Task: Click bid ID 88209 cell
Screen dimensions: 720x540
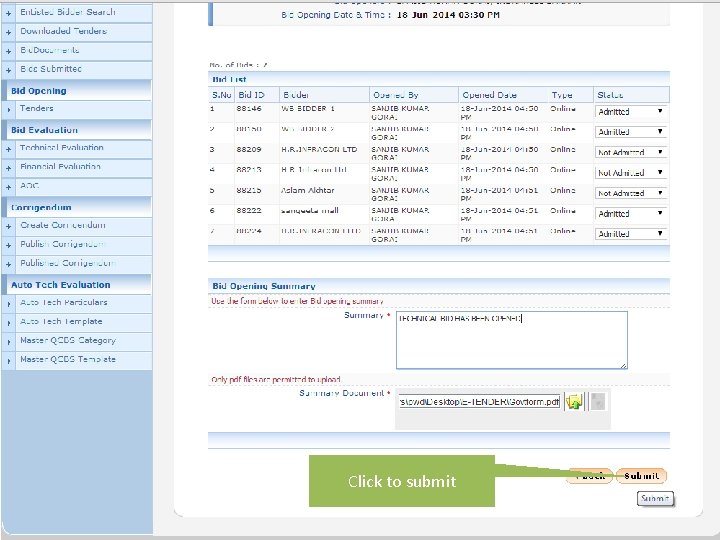Action: coord(249,149)
